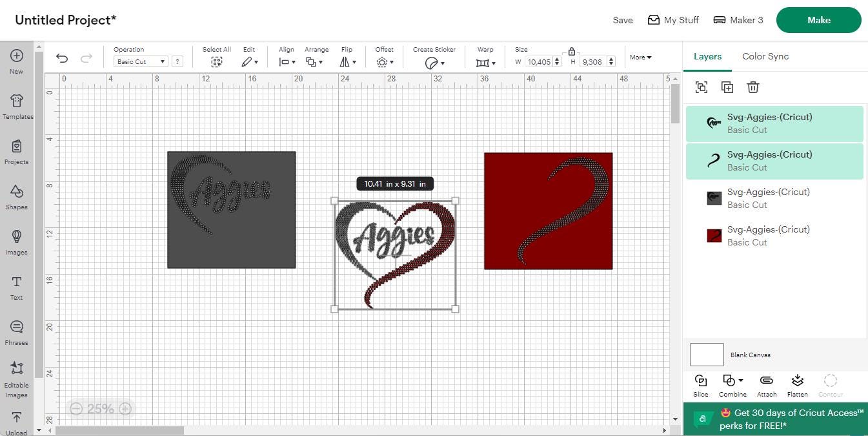This screenshot has height=436, width=868.
Task: Open the Cricut Access free trial banner
Action: pyautogui.click(x=775, y=419)
